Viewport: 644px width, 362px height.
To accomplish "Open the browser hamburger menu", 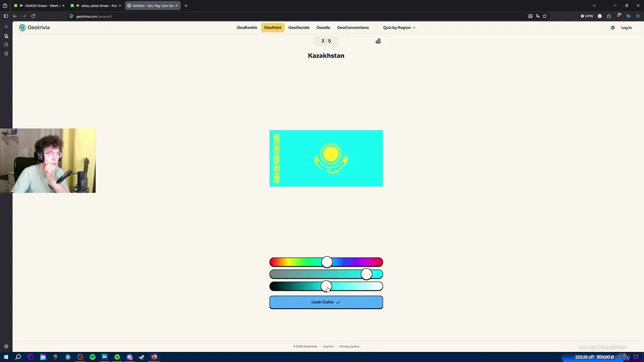I will pos(637,16).
